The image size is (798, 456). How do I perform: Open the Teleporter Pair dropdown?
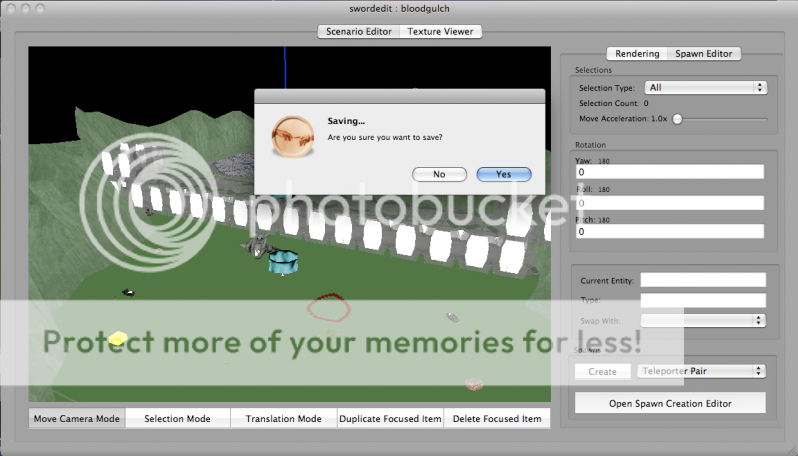(x=701, y=371)
